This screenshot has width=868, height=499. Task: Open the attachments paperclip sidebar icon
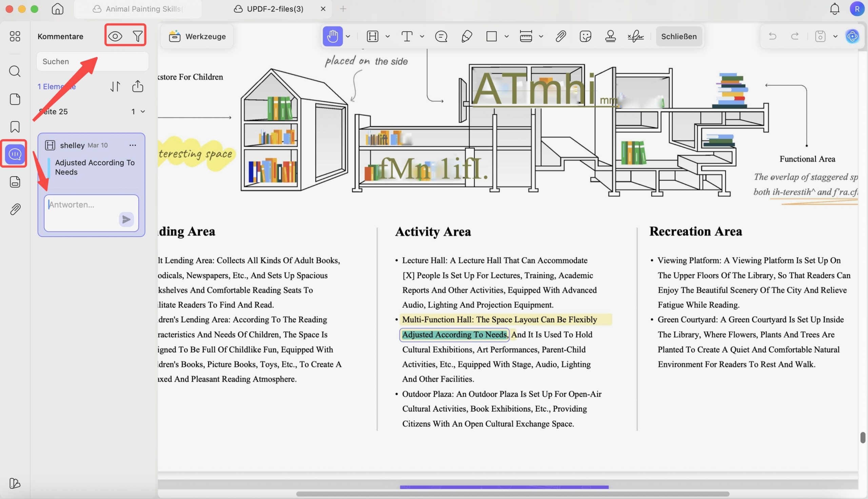(x=15, y=209)
